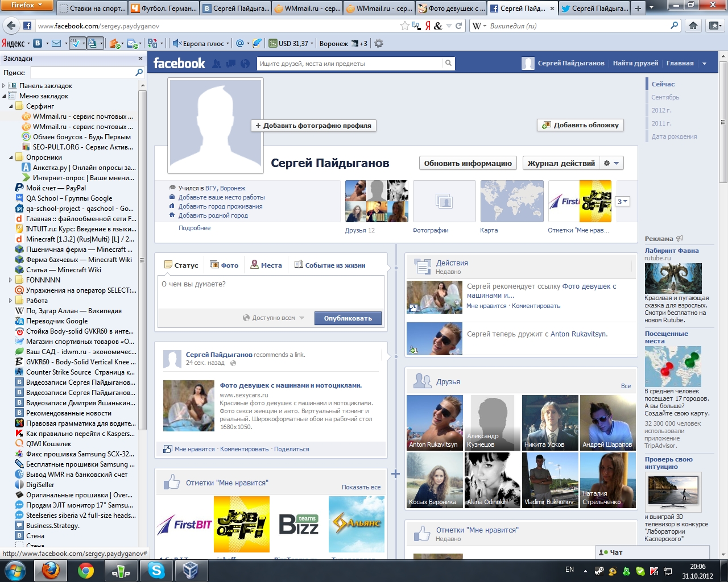Image resolution: width=728 pixels, height=582 pixels.
Task: Click the privacy globe icon beside 24 сек. назад
Action: click(x=233, y=363)
